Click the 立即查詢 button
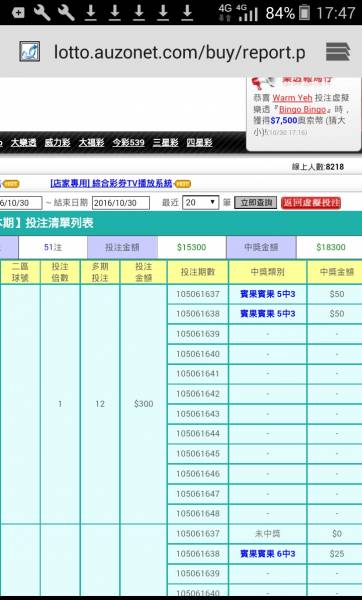This screenshot has width=362, height=600. [x=255, y=203]
